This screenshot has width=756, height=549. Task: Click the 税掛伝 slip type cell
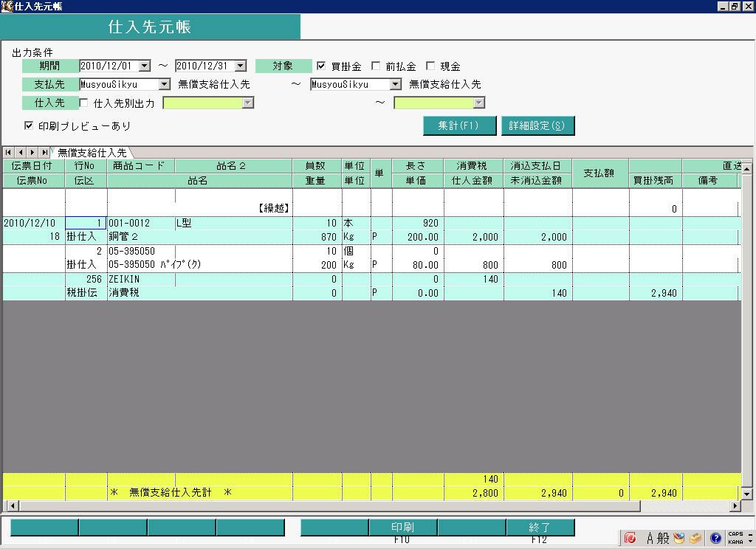coord(86,292)
